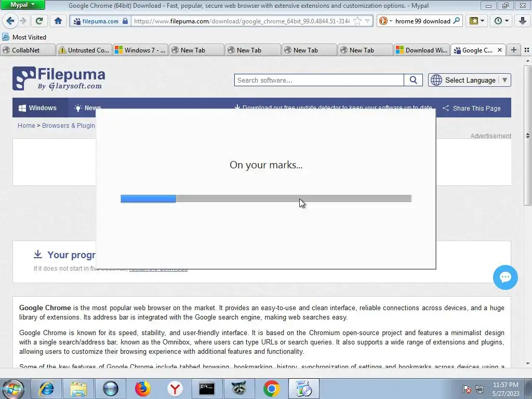Image resolution: width=532 pixels, height=399 pixels.
Task: Open the Most Visited bookmarks folder
Action: click(24, 37)
